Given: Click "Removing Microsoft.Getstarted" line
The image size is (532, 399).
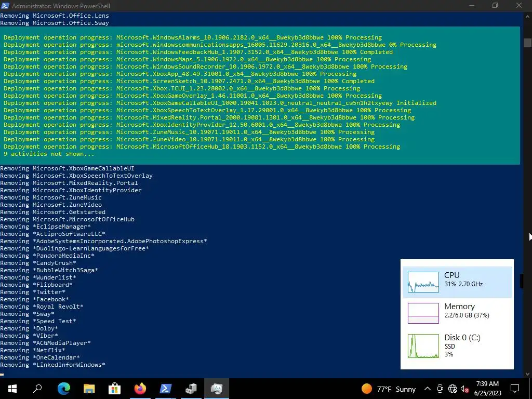Looking at the screenshot, I should pos(52,212).
